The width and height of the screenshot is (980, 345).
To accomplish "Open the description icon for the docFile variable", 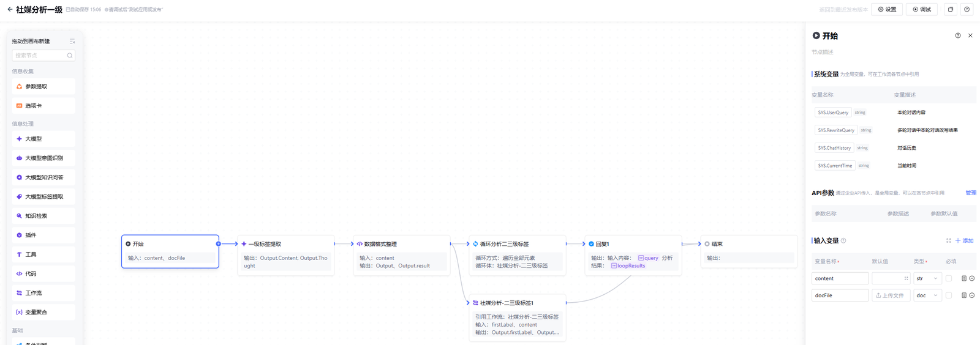I will (x=963, y=295).
